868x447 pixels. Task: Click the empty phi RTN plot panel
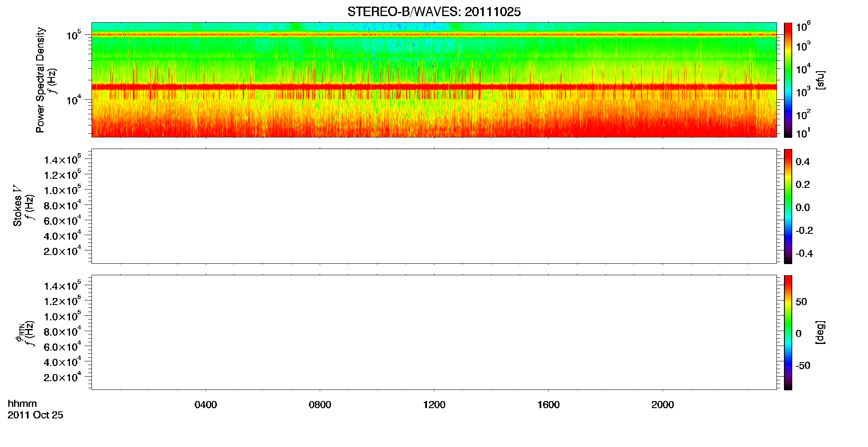pos(434,332)
